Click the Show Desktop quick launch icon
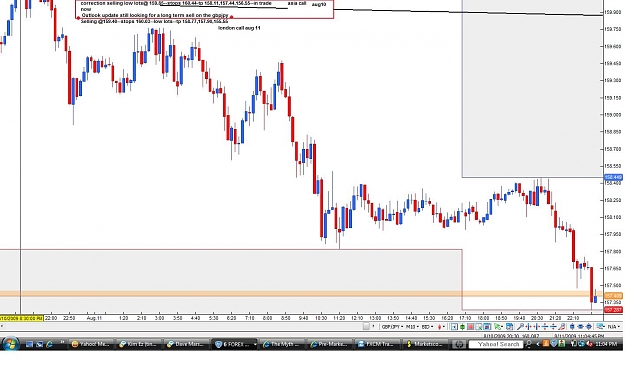The height and width of the screenshot is (391, 625). 29,344
